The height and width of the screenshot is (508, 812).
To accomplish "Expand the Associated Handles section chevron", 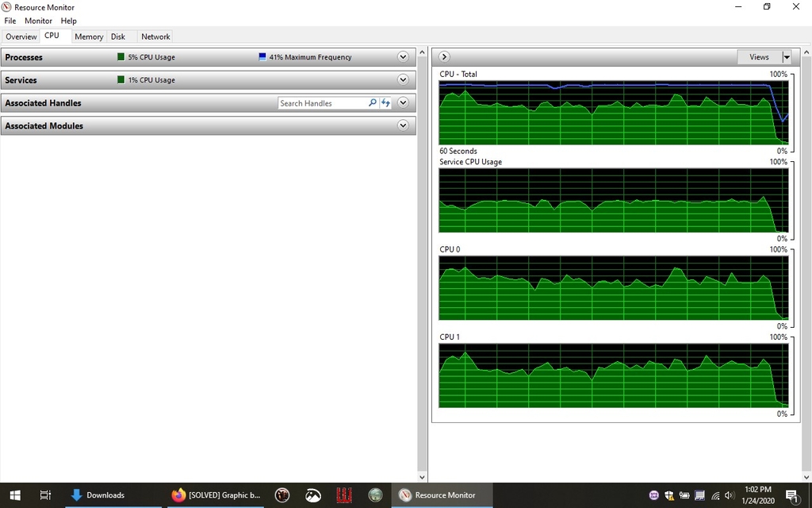I will (403, 103).
